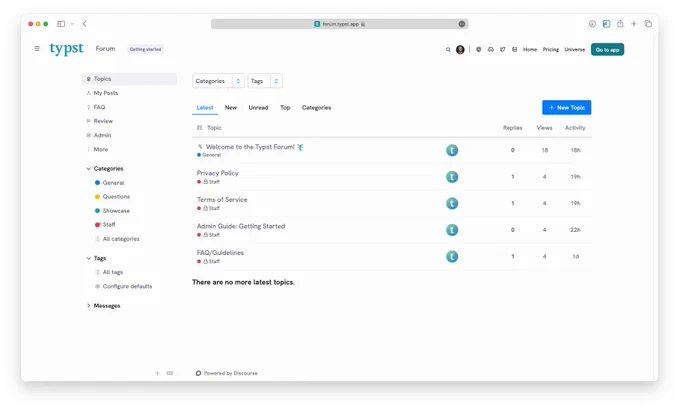Click the plus icon at sidebar bottom
The width and height of the screenshot is (680, 409).
(x=157, y=373)
